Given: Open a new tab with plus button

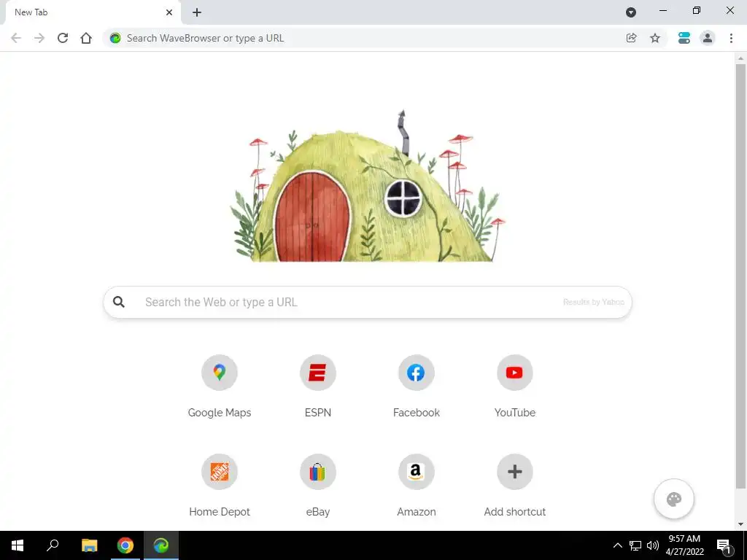Looking at the screenshot, I should 197,12.
